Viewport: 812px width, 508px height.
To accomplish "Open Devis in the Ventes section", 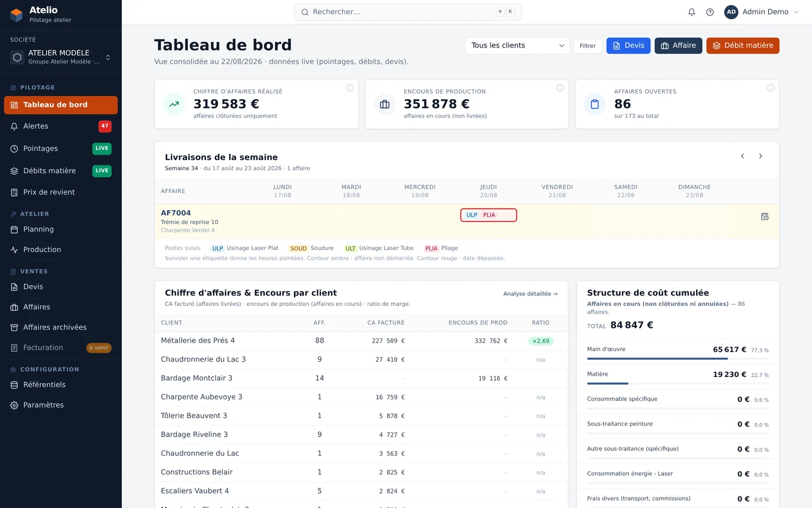I will pyautogui.click(x=61, y=287).
